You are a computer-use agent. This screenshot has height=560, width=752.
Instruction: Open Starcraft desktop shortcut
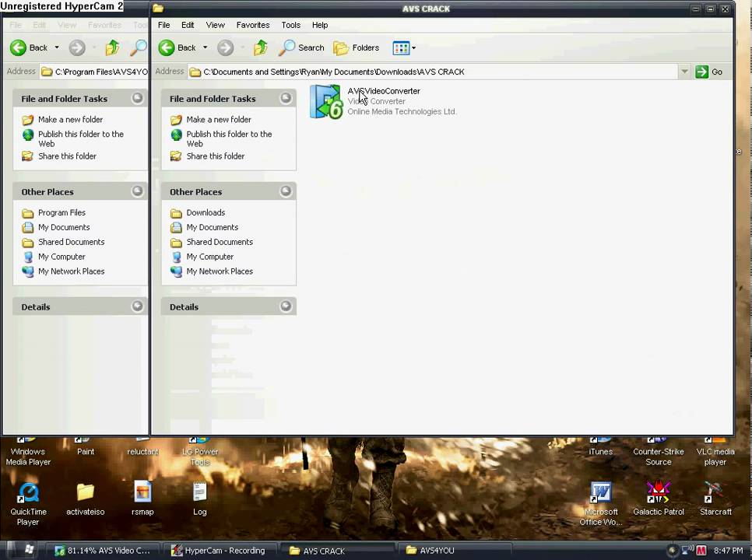point(715,499)
